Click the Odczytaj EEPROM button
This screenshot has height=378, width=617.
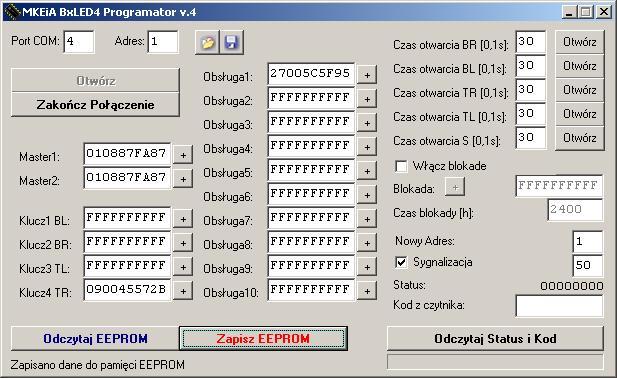click(95, 339)
